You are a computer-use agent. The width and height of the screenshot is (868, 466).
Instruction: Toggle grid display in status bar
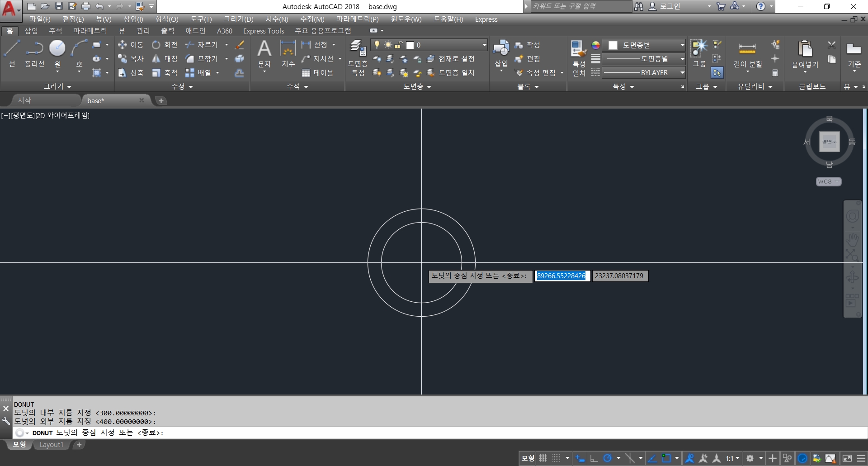tap(543, 458)
